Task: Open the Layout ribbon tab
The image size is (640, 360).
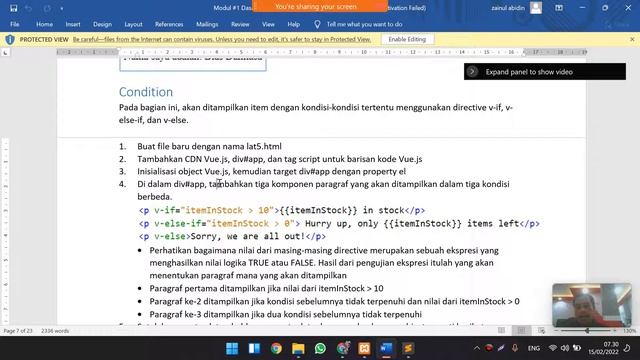Action: tap(133, 24)
